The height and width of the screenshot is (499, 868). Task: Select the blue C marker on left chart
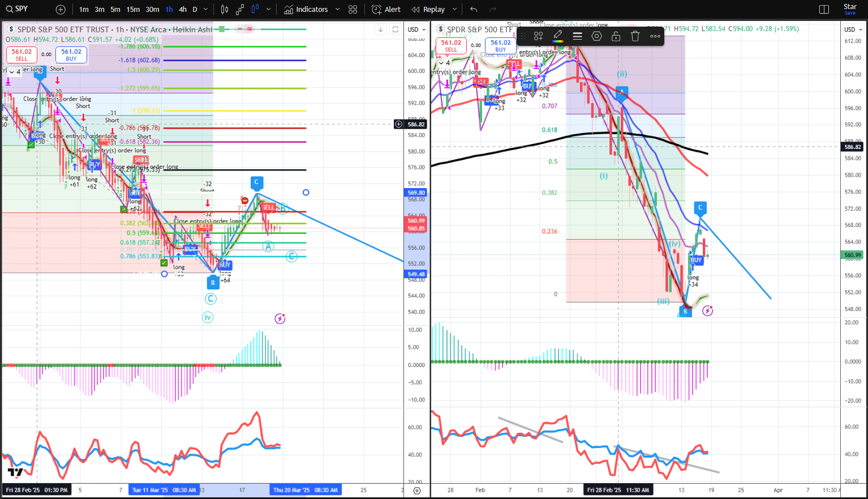point(256,182)
